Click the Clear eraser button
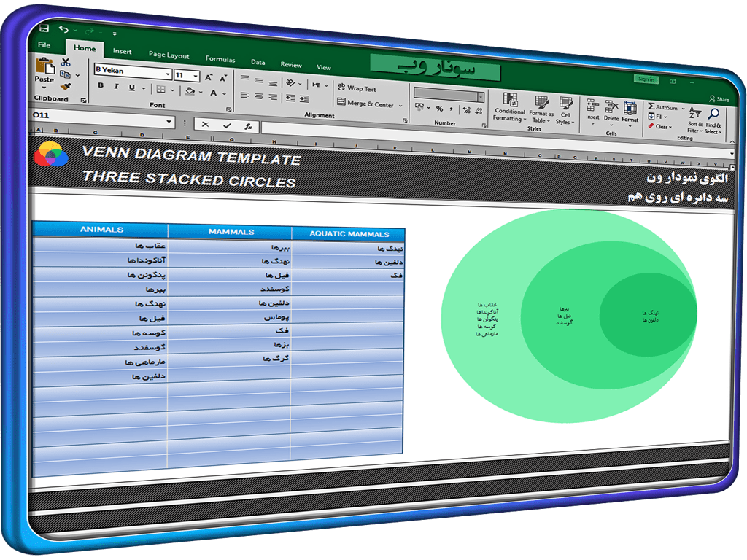 (x=659, y=126)
